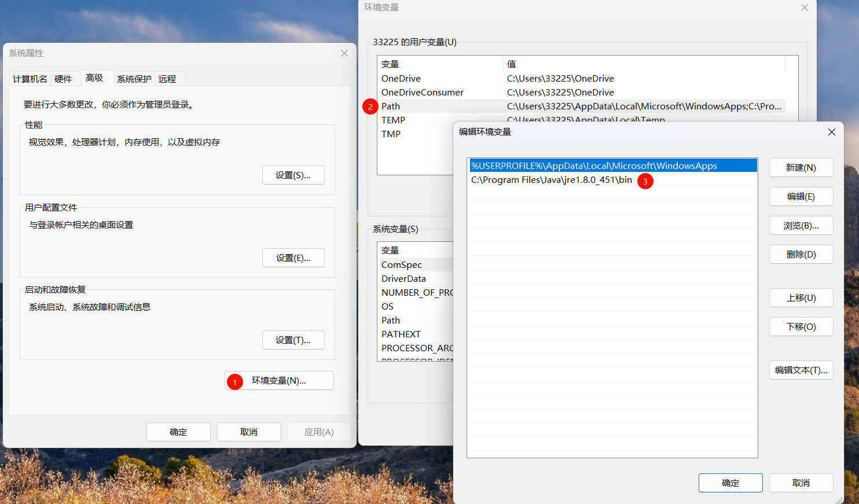Go to the 远程 tab

point(167,79)
